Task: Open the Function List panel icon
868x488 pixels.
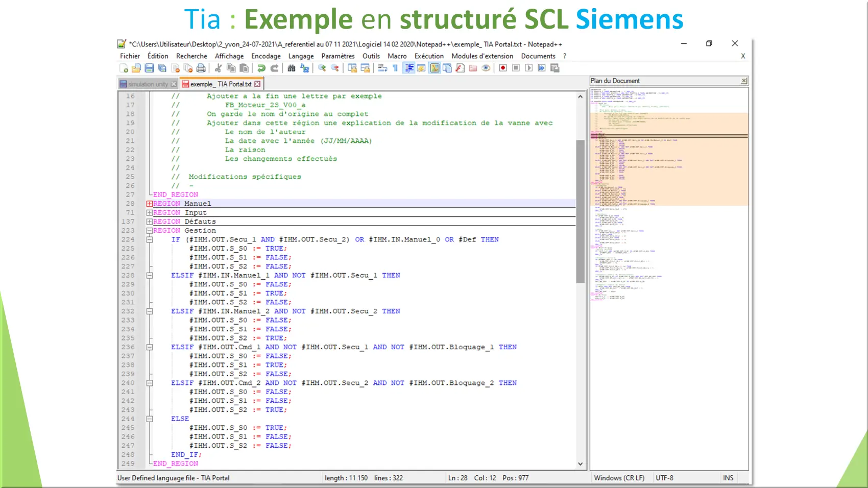Action: click(x=460, y=68)
